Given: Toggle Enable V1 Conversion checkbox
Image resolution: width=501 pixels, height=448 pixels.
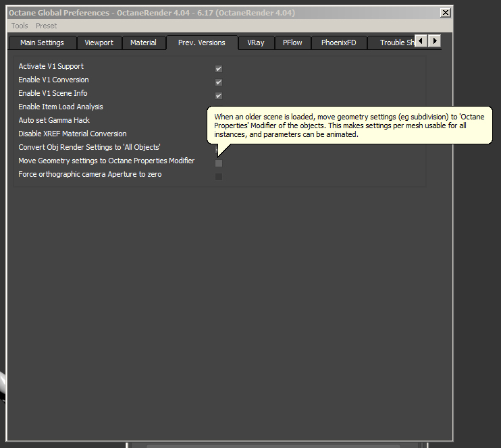Looking at the screenshot, I should point(219,82).
